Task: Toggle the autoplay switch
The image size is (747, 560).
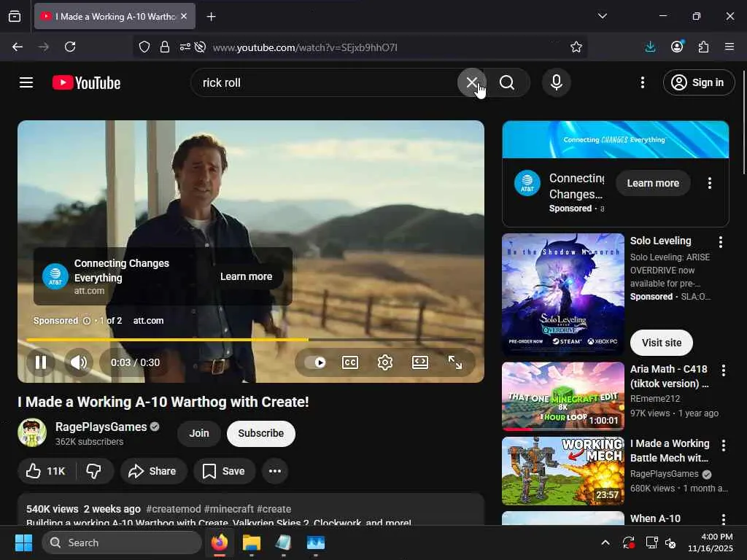Action: 315,362
